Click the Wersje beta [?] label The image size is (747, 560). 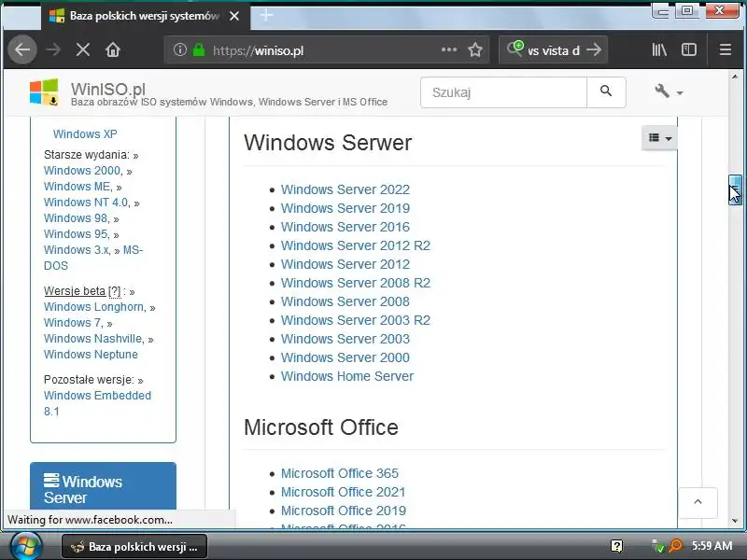click(x=82, y=291)
